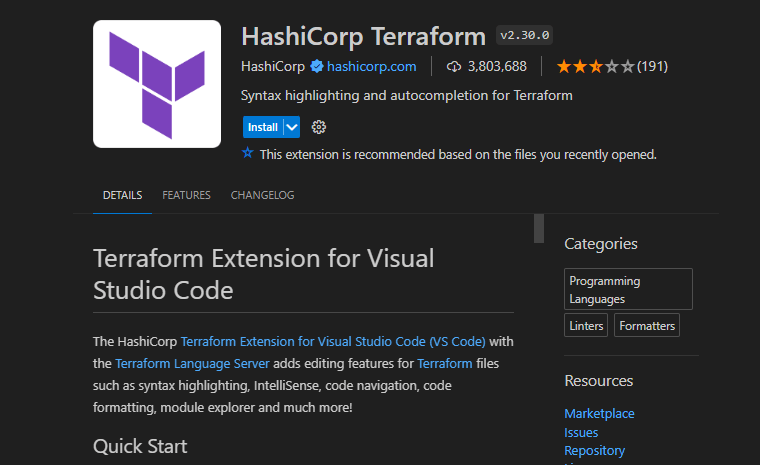Image resolution: width=760 pixels, height=465 pixels.
Task: Expand the Install dropdown arrow
Action: click(292, 127)
